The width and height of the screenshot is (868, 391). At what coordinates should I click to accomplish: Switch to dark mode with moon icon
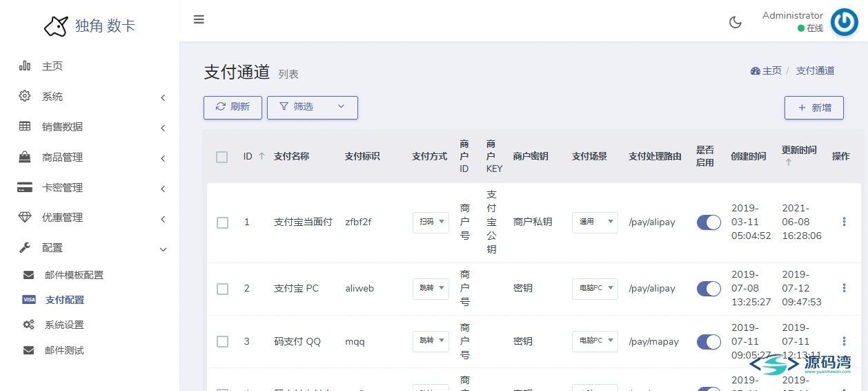736,22
